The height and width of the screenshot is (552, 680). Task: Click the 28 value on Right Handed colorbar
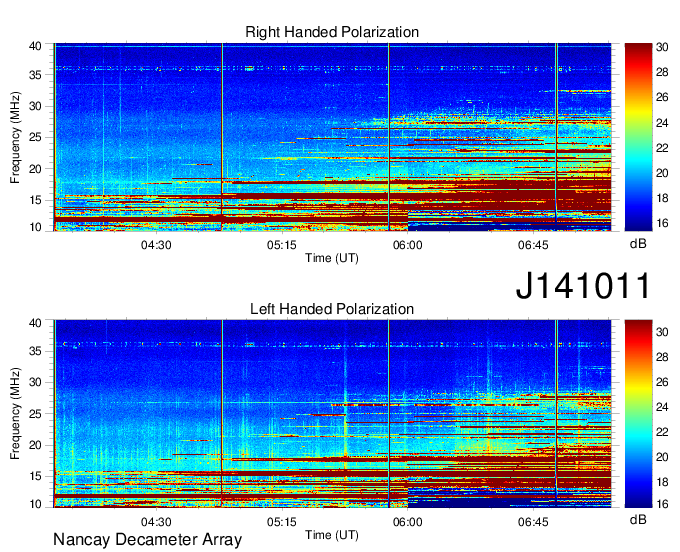point(662,72)
